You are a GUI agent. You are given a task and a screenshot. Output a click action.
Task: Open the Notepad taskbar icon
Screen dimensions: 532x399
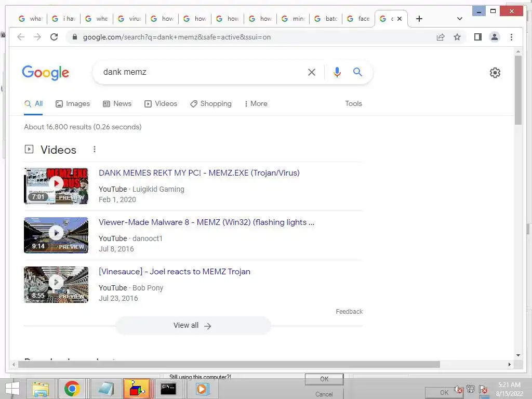pos(106,389)
